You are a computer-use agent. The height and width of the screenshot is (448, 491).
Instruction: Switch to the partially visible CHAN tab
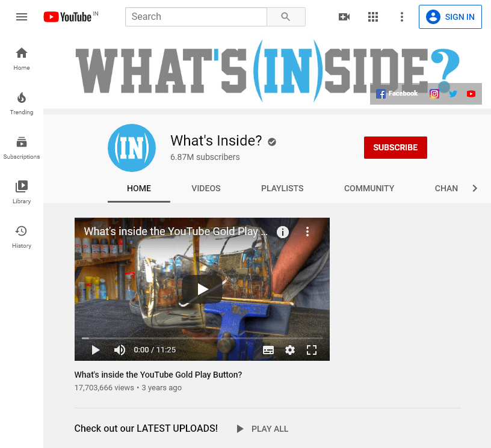click(446, 188)
